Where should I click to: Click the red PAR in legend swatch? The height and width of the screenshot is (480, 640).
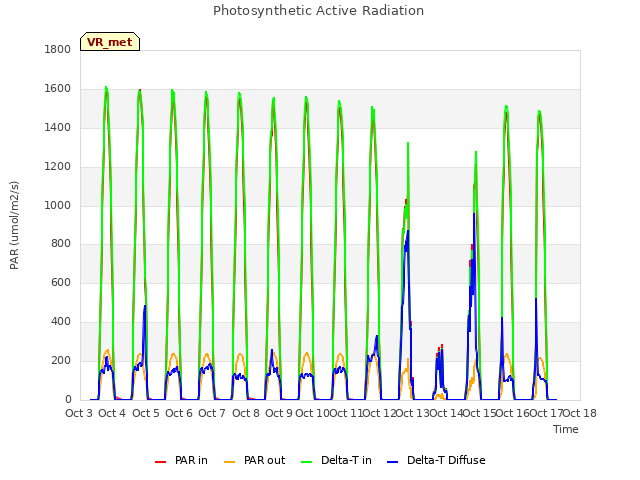point(160,462)
